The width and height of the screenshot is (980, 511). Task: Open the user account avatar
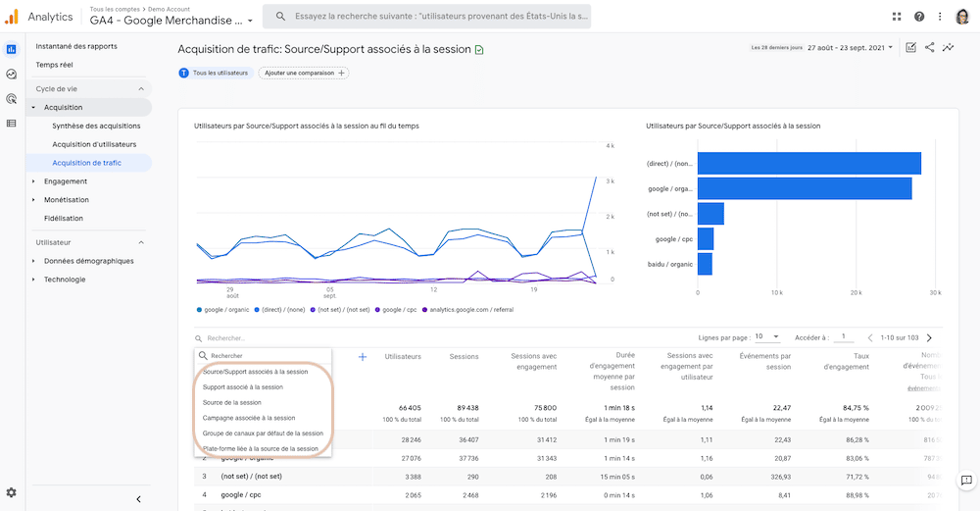[962, 17]
